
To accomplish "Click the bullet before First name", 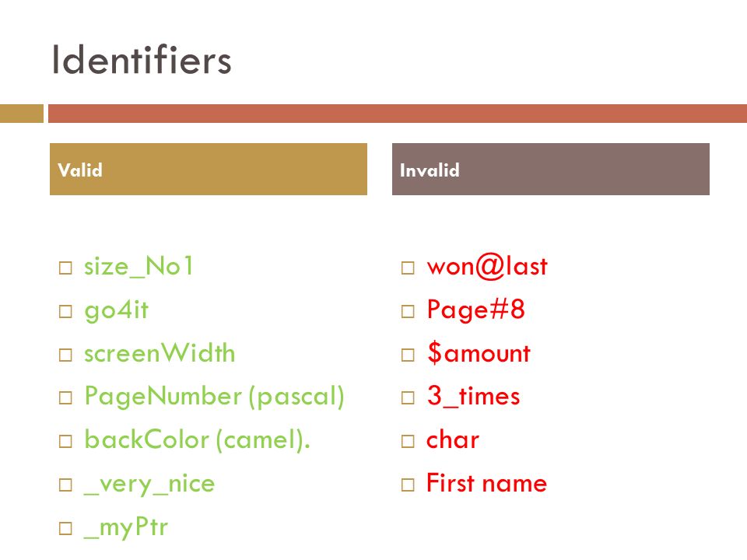I will point(408,485).
